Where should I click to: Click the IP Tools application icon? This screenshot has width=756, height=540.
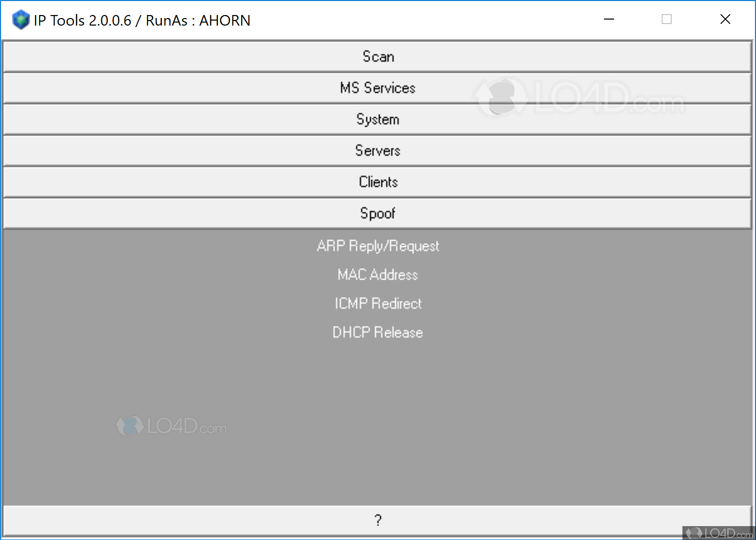[21, 20]
